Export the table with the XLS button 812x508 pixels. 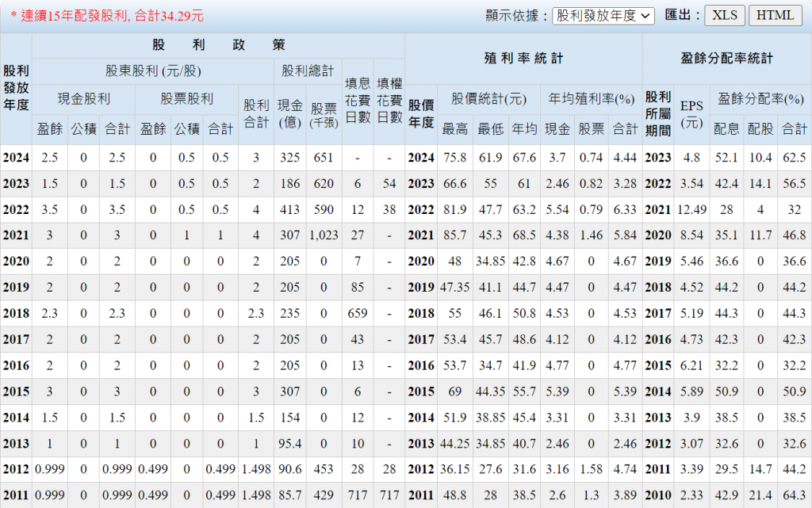click(724, 15)
